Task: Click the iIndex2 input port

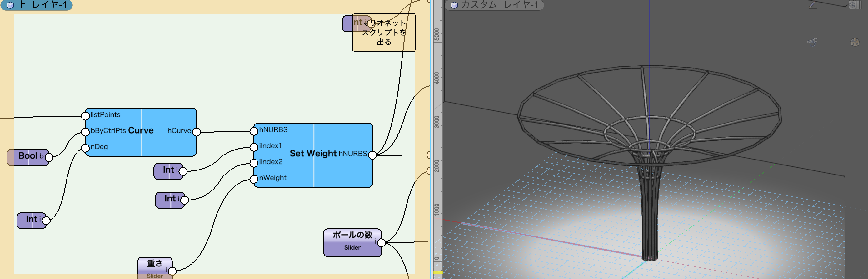Action: (254, 163)
